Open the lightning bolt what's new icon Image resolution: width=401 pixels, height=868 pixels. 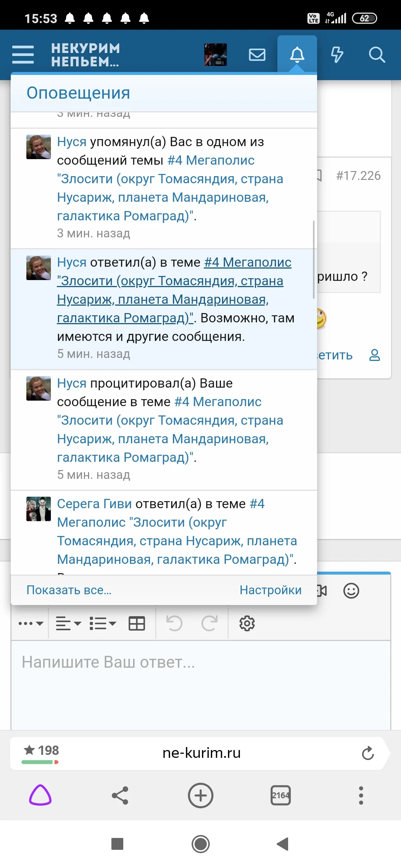[337, 55]
